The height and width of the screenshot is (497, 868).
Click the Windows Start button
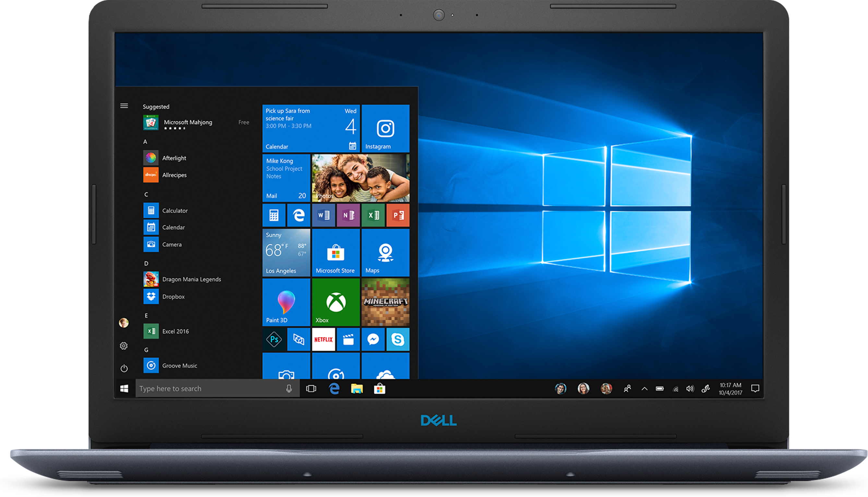124,388
